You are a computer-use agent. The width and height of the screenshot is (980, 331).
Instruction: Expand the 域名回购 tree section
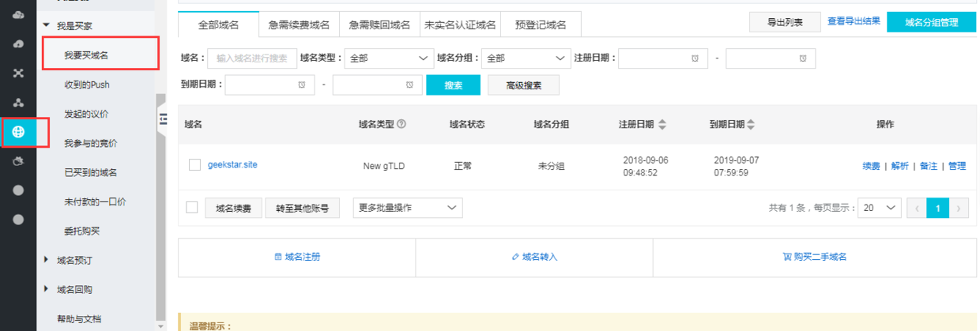click(x=47, y=289)
